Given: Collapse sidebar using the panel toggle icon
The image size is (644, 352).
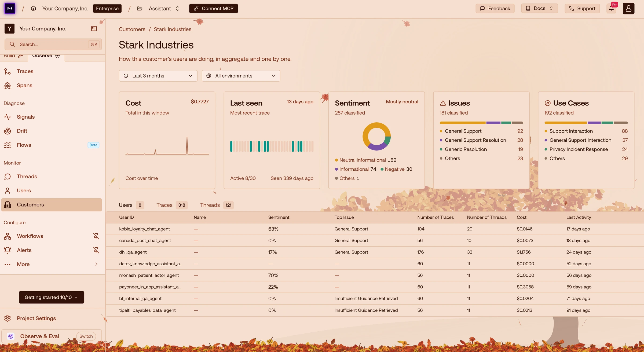Looking at the screenshot, I should (94, 28).
